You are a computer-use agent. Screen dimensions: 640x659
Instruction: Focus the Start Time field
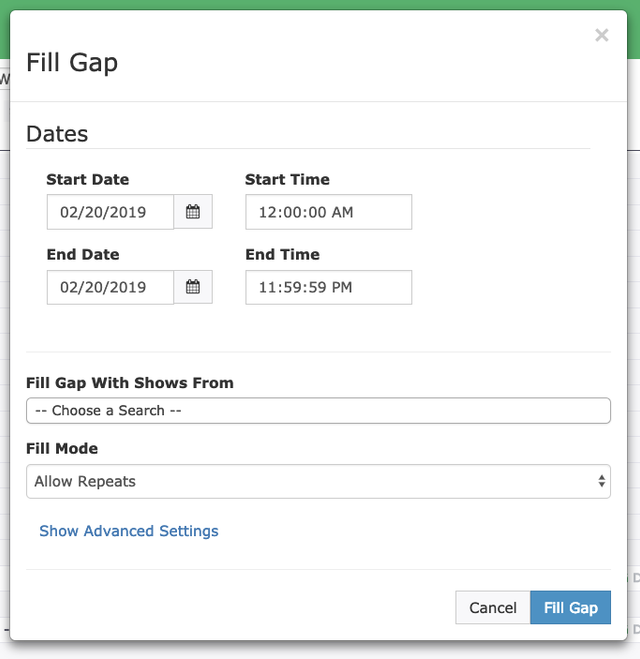[328, 212]
